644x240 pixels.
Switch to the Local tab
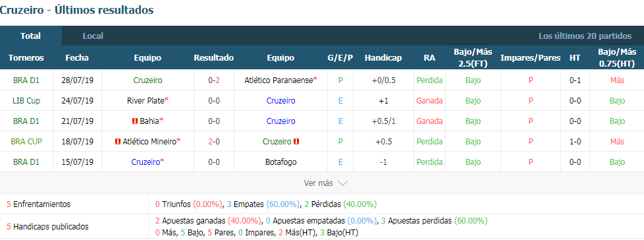pyautogui.click(x=93, y=36)
